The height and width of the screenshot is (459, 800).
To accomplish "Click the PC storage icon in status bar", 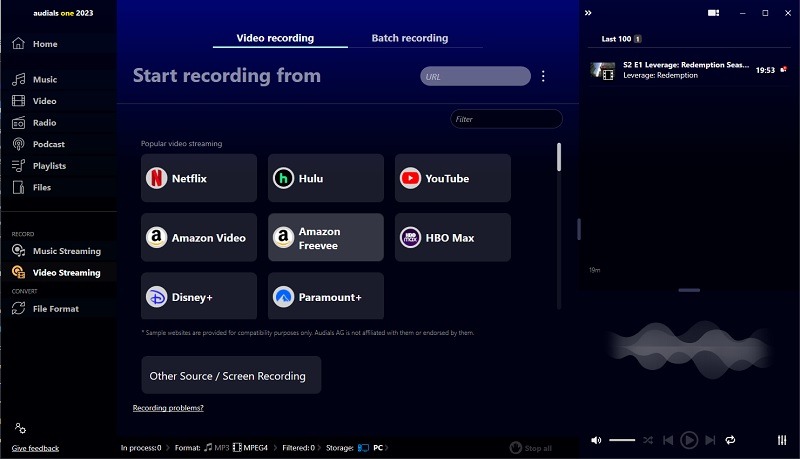I will pos(363,448).
